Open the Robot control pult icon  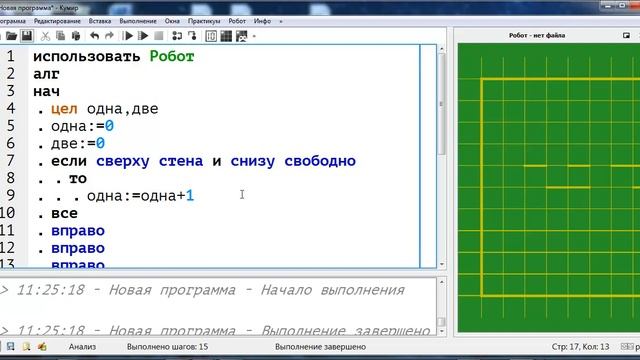242,36
